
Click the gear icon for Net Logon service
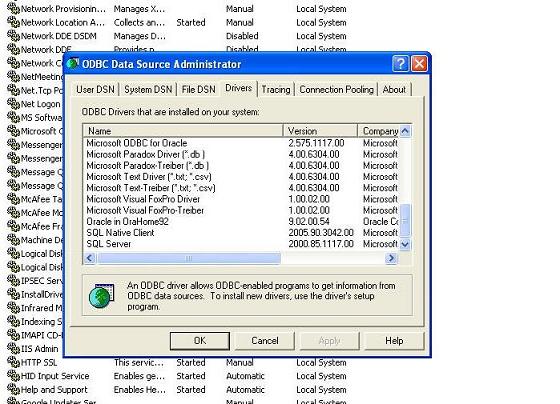[x=13, y=104]
